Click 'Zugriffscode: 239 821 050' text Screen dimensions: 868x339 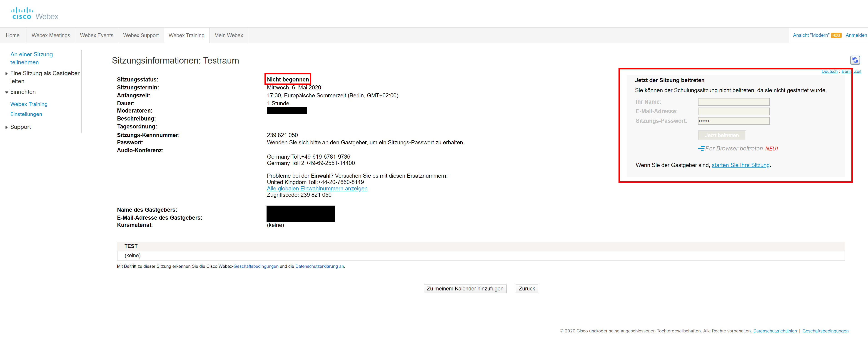click(299, 195)
